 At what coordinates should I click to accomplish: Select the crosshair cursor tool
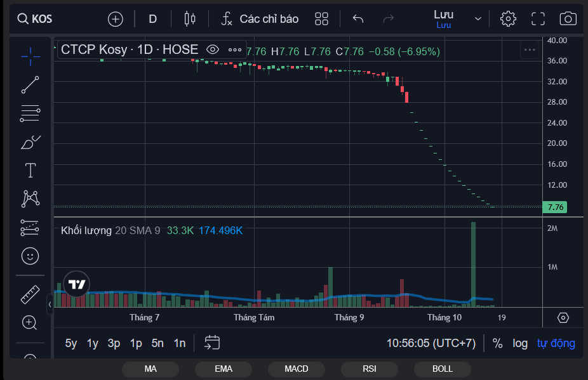30,56
